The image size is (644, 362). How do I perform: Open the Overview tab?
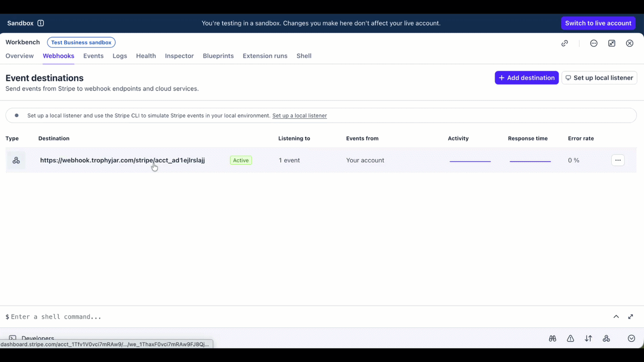[x=20, y=56]
